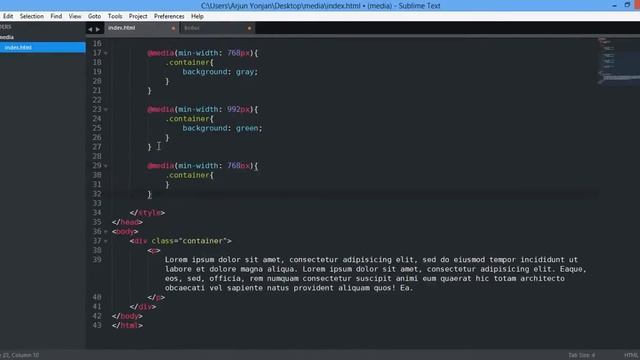The width and height of the screenshot is (640, 360).
Task: Open the Help menu
Action: 197,16
